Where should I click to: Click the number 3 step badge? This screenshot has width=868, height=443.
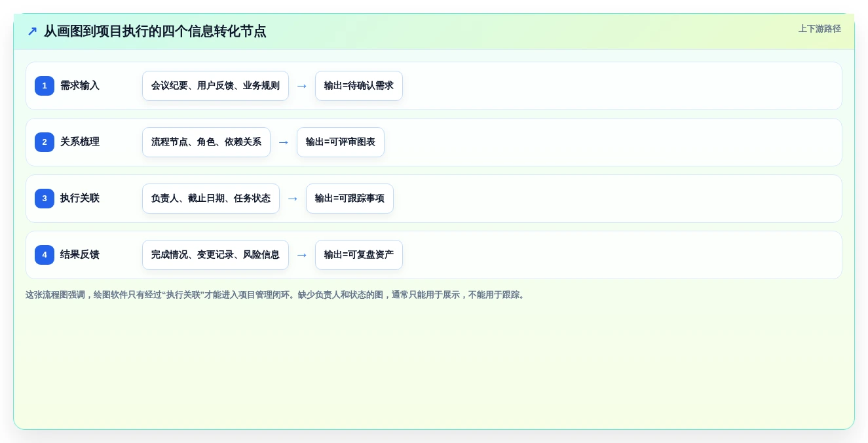(x=45, y=199)
